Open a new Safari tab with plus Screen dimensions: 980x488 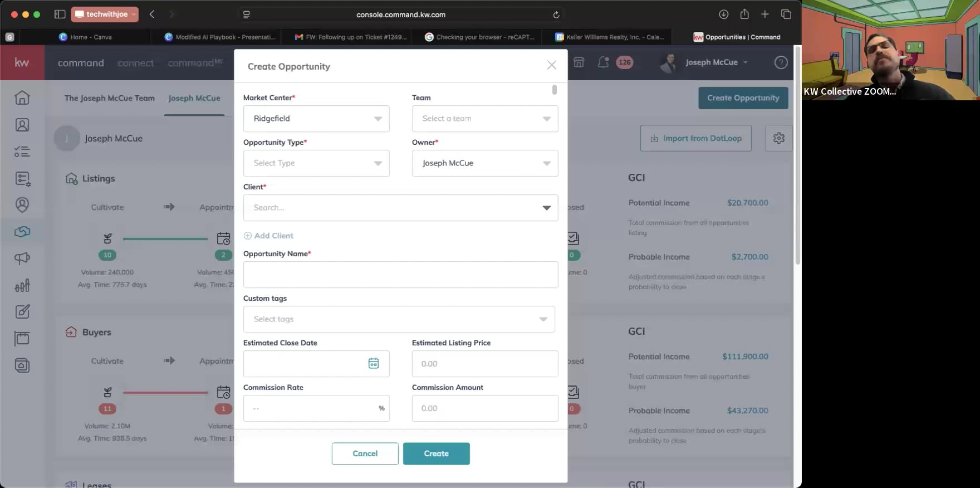point(765,14)
